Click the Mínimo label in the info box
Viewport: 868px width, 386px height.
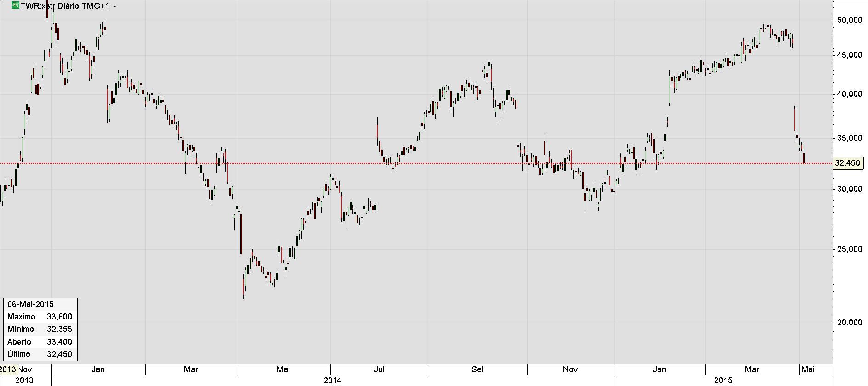(x=21, y=329)
